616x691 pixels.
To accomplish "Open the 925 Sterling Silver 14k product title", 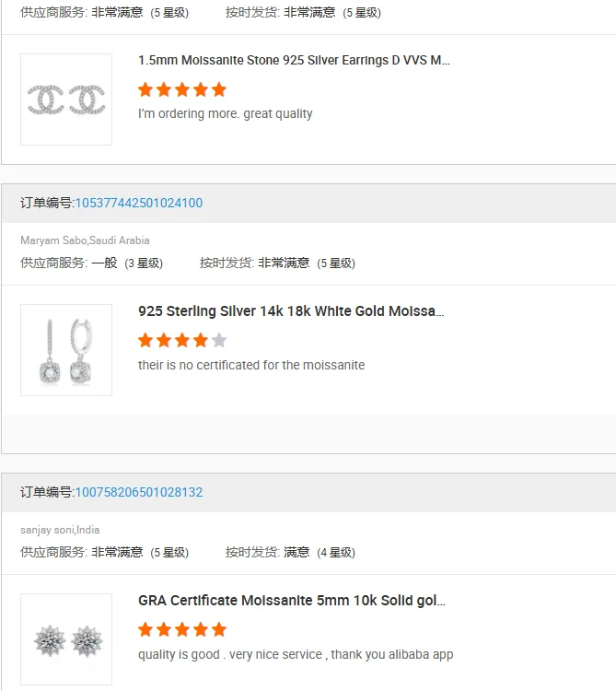I will coord(291,311).
